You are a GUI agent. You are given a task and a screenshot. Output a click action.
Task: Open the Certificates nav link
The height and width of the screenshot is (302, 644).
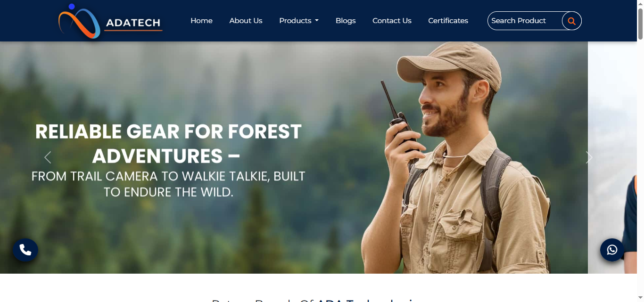click(448, 21)
